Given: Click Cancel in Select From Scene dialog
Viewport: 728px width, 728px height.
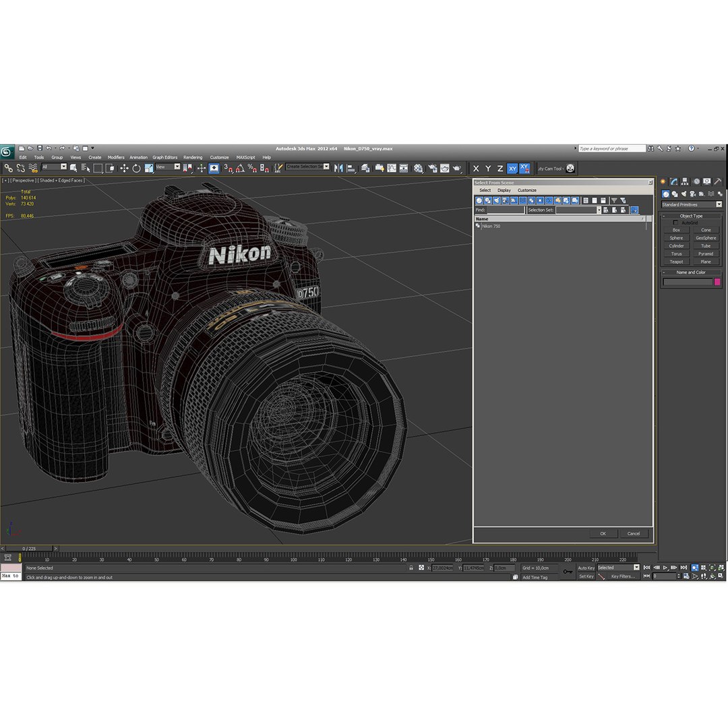Looking at the screenshot, I should pos(633,534).
